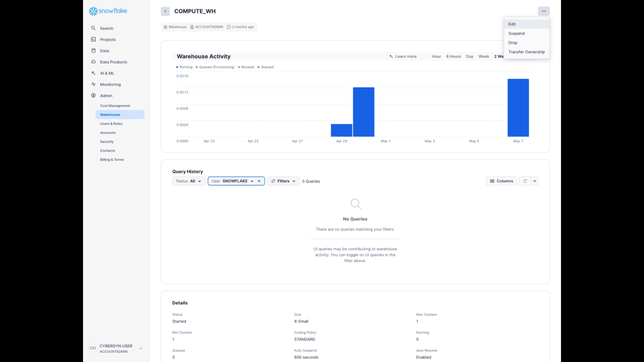This screenshot has width=644, height=362.
Task: Click the Blocked legend entry
Action: (x=246, y=67)
